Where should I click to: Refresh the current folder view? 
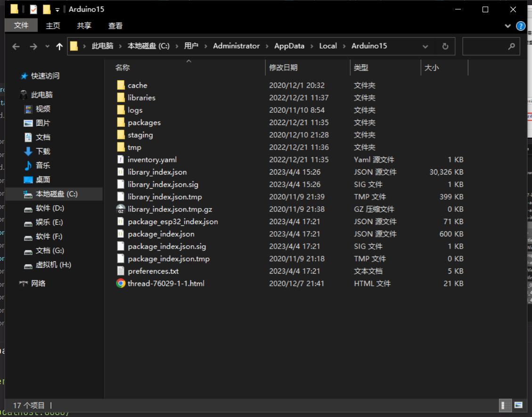pos(445,46)
